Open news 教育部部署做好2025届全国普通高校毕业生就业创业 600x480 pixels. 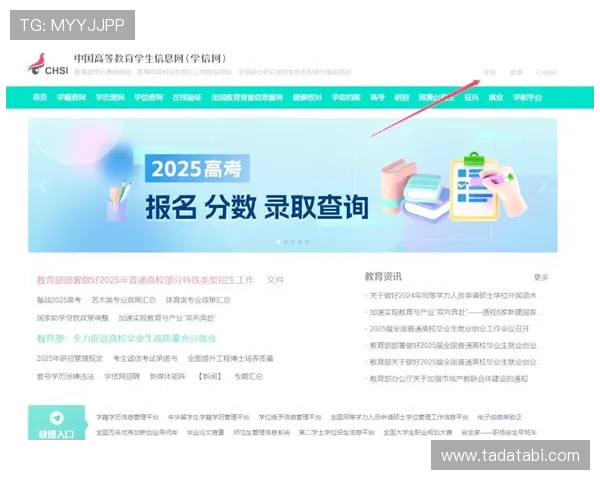[x=454, y=345]
